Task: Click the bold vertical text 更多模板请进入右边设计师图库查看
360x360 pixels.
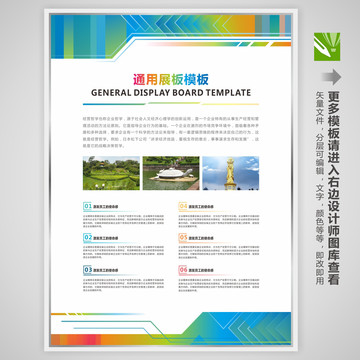Action: pyautogui.click(x=333, y=188)
